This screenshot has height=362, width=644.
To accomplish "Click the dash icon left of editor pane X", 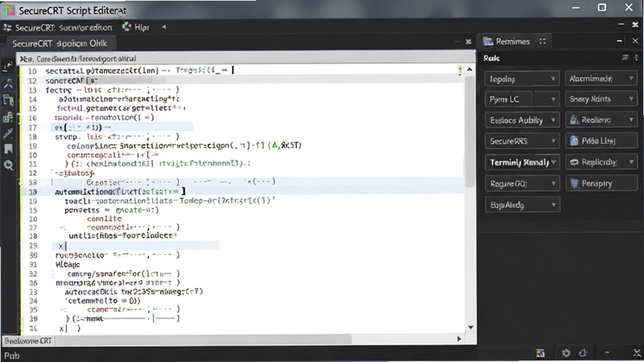I will (457, 42).
